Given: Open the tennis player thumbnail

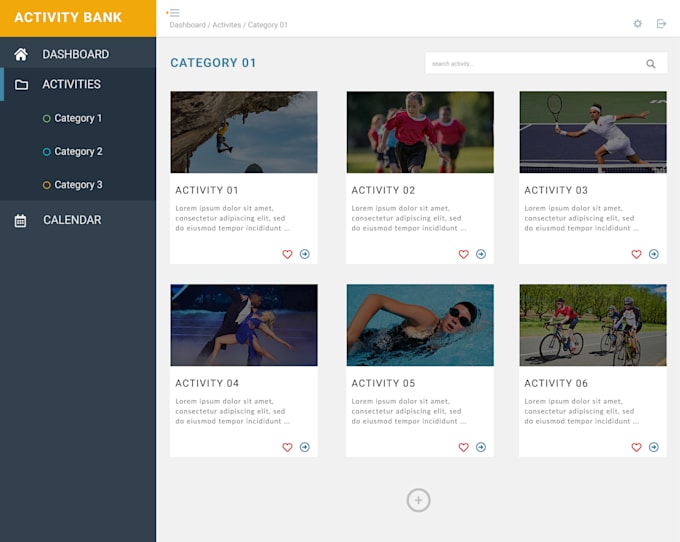Looking at the screenshot, I should pos(593,132).
